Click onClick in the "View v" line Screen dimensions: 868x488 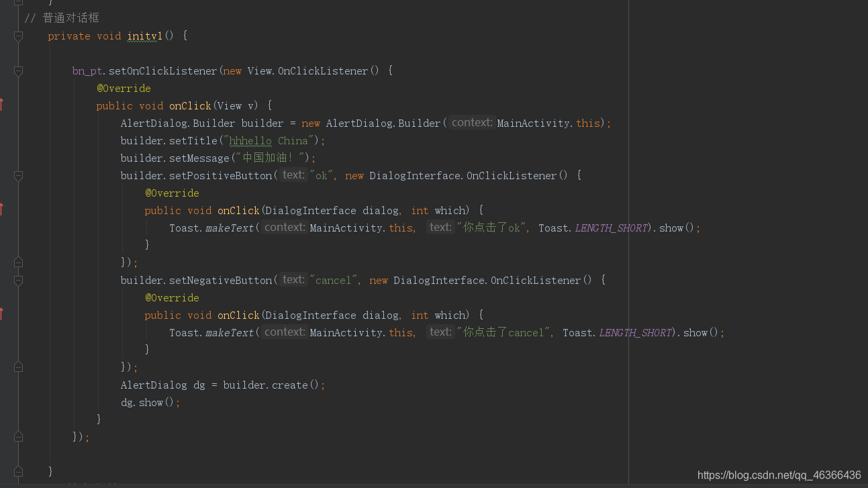tap(190, 106)
